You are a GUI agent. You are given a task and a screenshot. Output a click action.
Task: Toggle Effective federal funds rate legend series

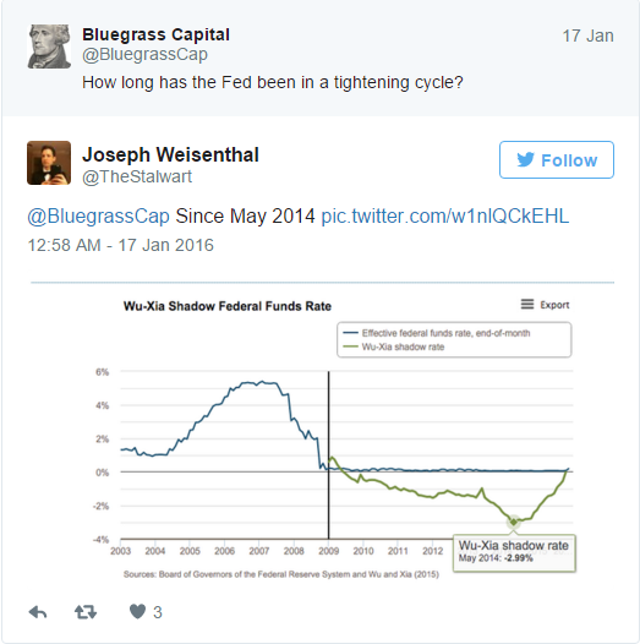coord(437,333)
